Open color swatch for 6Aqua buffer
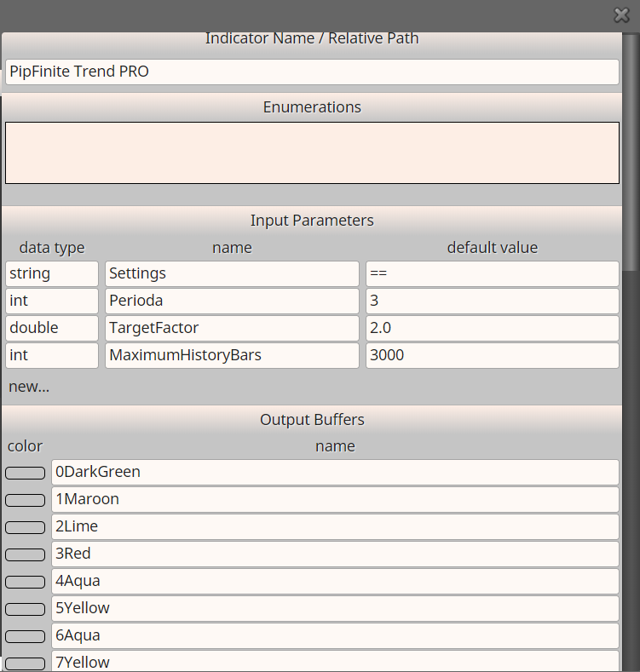This screenshot has height=672, width=640. coord(26,636)
